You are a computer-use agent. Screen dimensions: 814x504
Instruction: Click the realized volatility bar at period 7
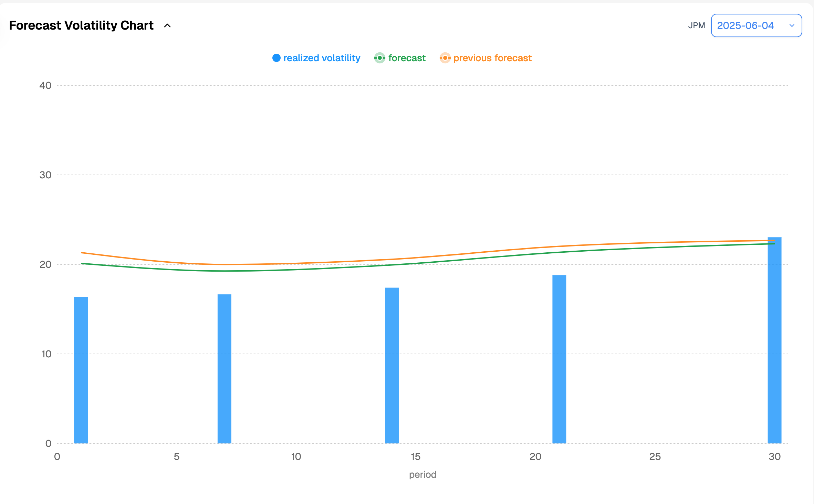[224, 368]
